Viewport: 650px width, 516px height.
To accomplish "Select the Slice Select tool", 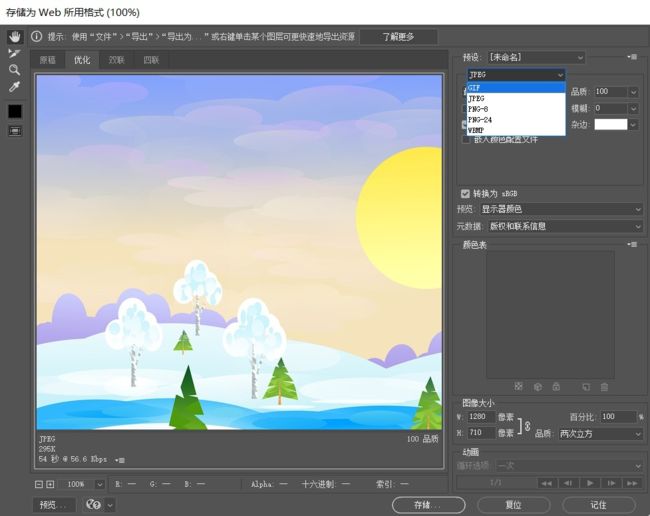I will pos(15,53).
